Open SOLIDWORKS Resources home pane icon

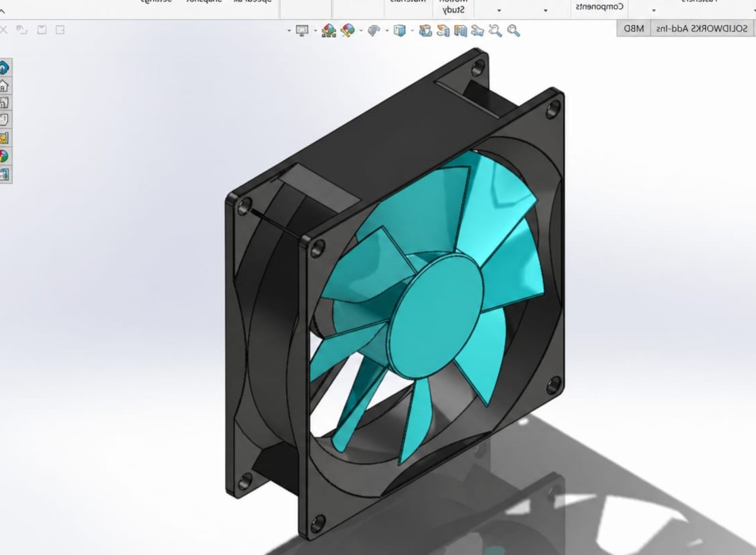pos(4,86)
